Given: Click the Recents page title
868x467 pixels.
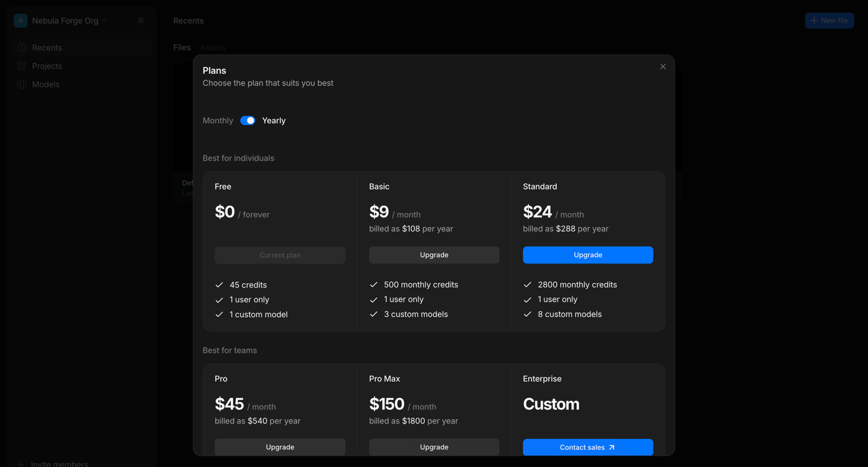Looking at the screenshot, I should point(188,21).
